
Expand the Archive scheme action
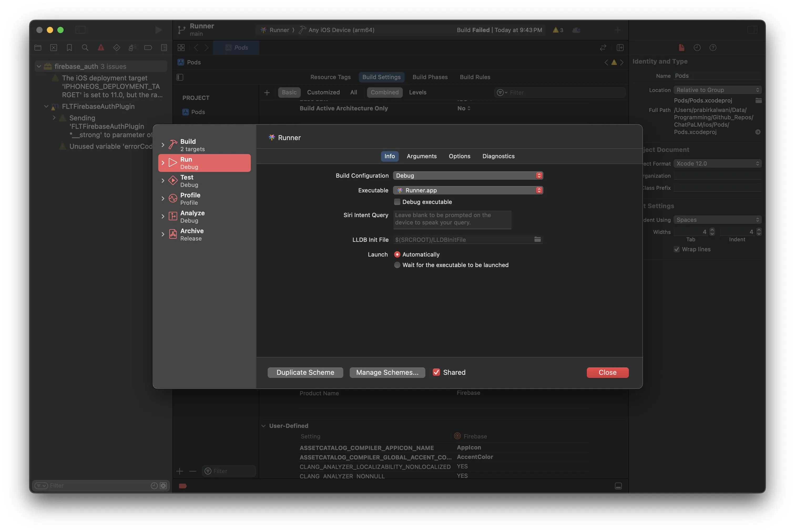point(163,234)
